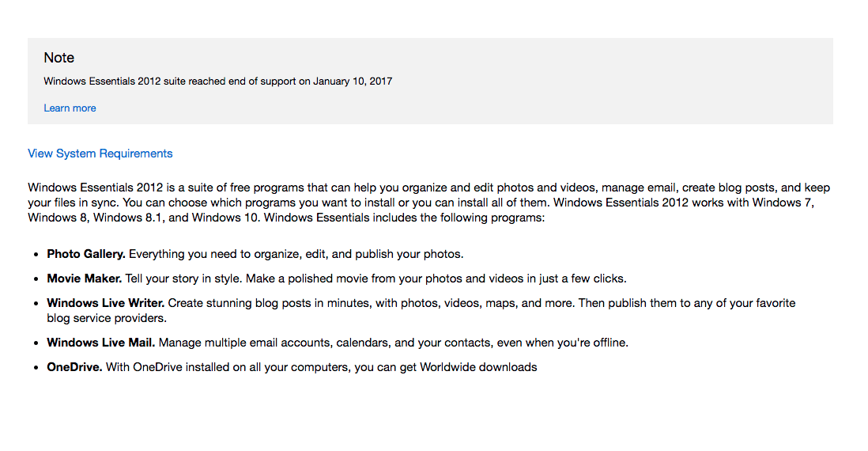Click the View System Requirements link
Screen dimensions: 868x451
100,153
